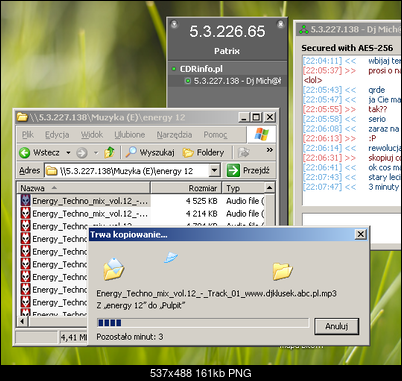Click Przejdź go button
The width and height of the screenshot is (402, 381).
pos(248,170)
